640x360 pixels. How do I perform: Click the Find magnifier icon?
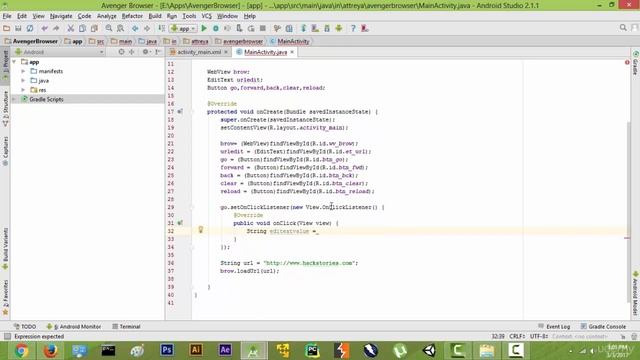click(x=109, y=28)
